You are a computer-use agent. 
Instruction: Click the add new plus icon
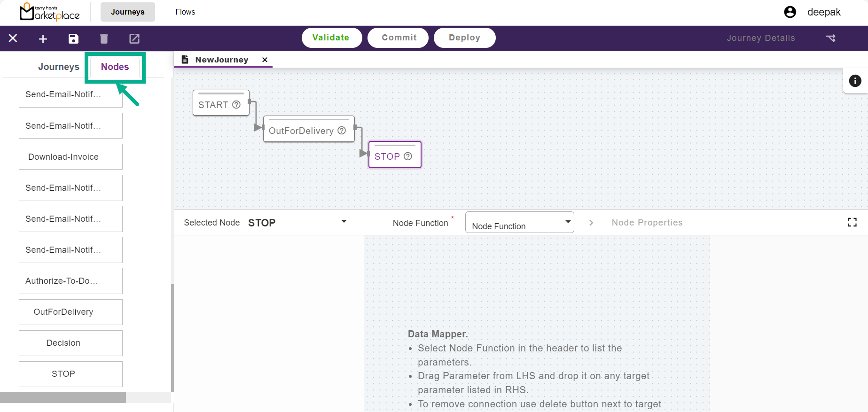[x=43, y=39]
